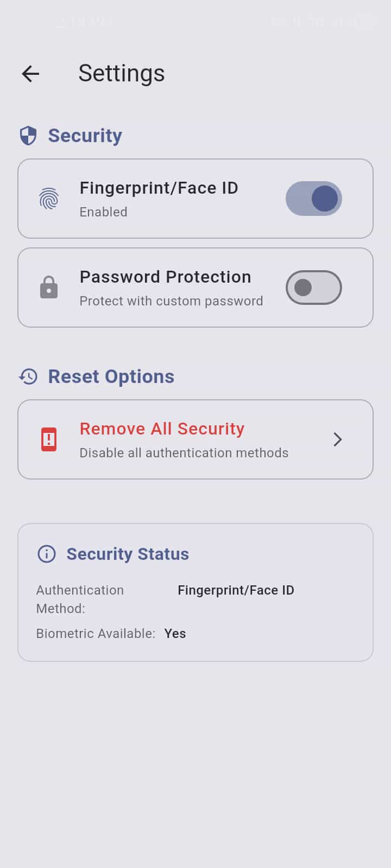The image size is (391, 868).
Task: Click the Settings page title
Action: 122,73
